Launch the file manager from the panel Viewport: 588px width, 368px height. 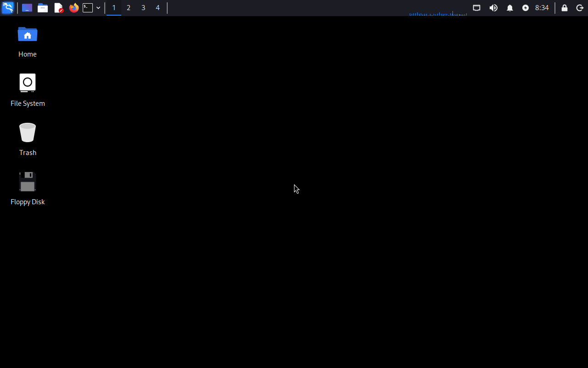[x=43, y=8]
